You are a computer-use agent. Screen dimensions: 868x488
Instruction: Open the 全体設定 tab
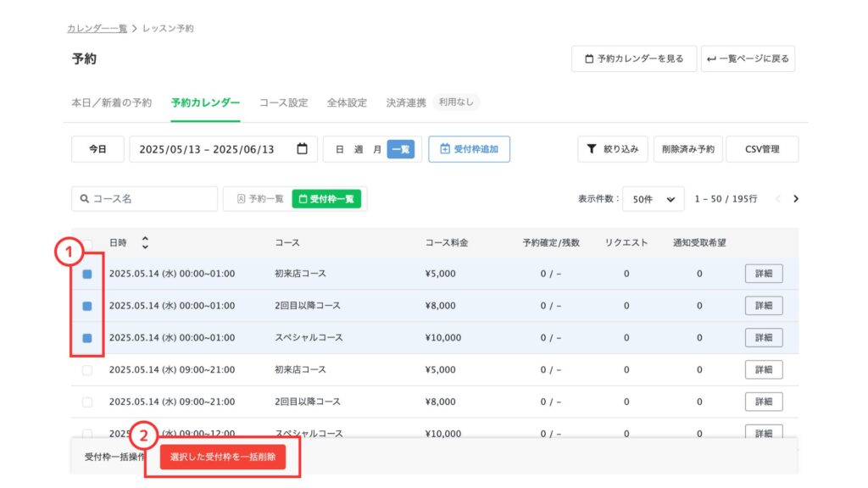tap(347, 103)
